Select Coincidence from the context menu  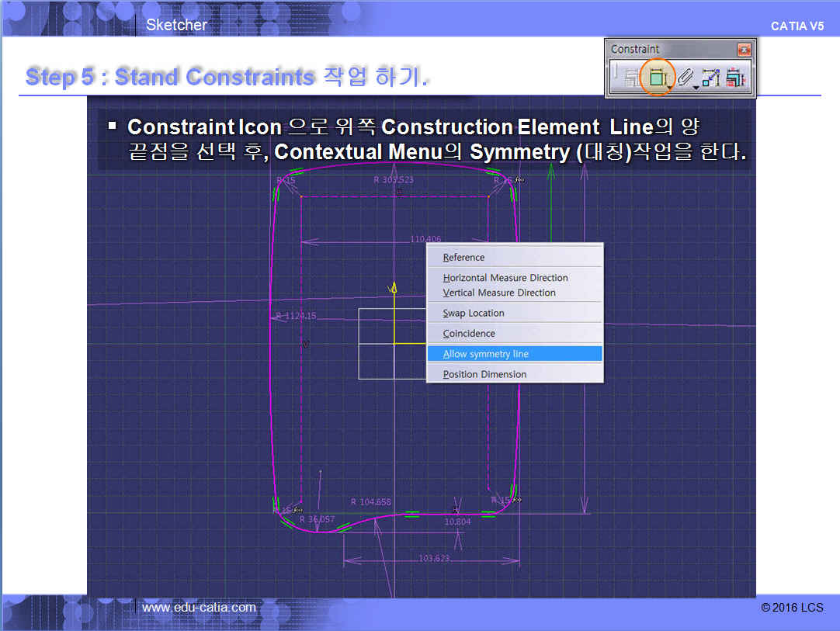pos(469,334)
